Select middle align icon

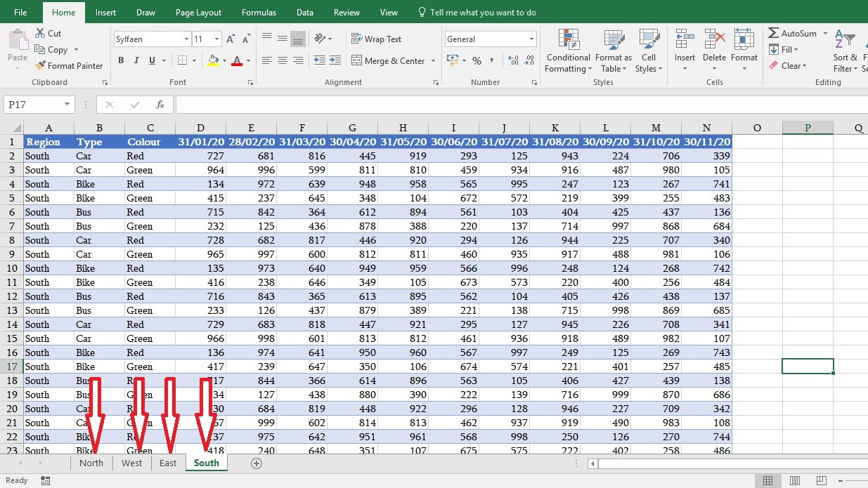[283, 39]
